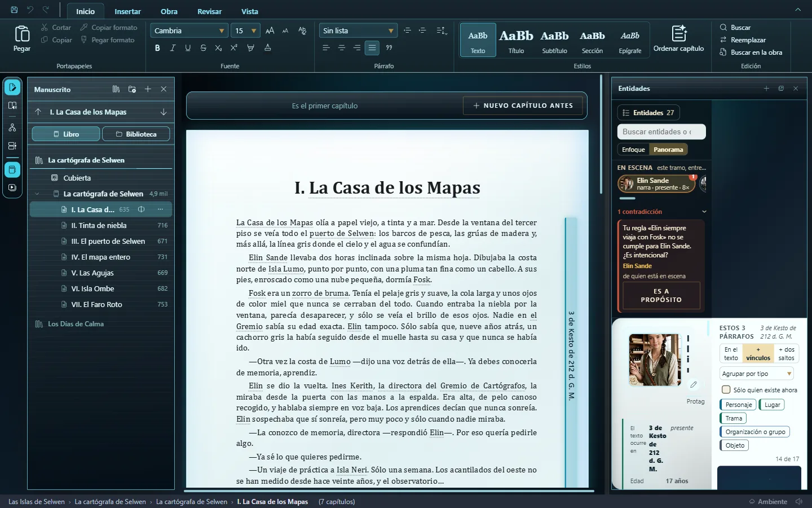Select the + vínculos segment
The width and height of the screenshot is (812, 508).
pyautogui.click(x=758, y=353)
